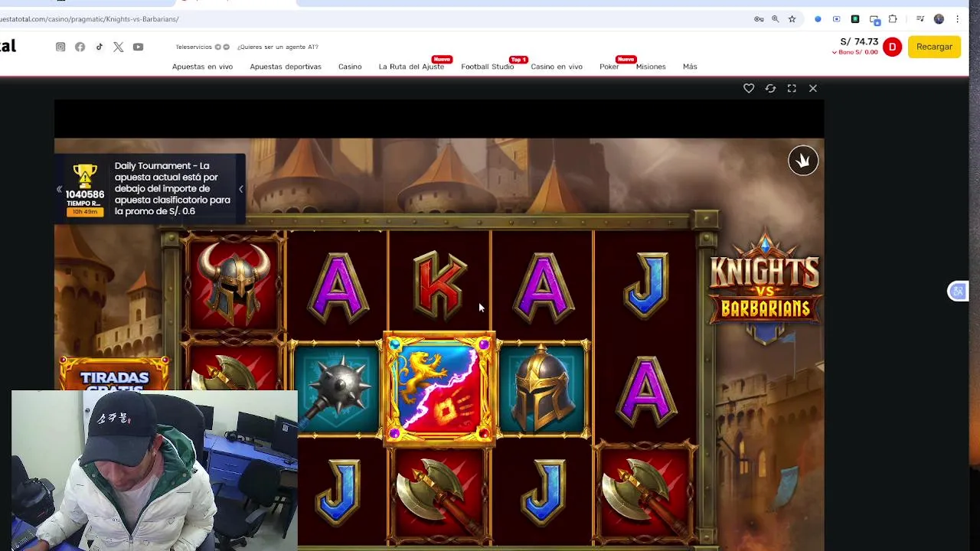This screenshot has height=551, width=980.
Task: Reload the game with the refresh icon
Action: pyautogui.click(x=770, y=89)
